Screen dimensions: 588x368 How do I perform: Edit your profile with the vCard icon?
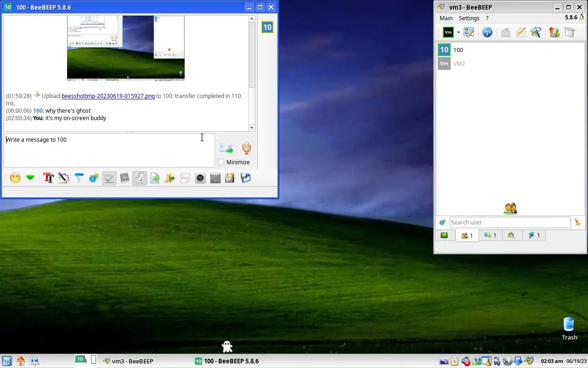[x=469, y=32]
